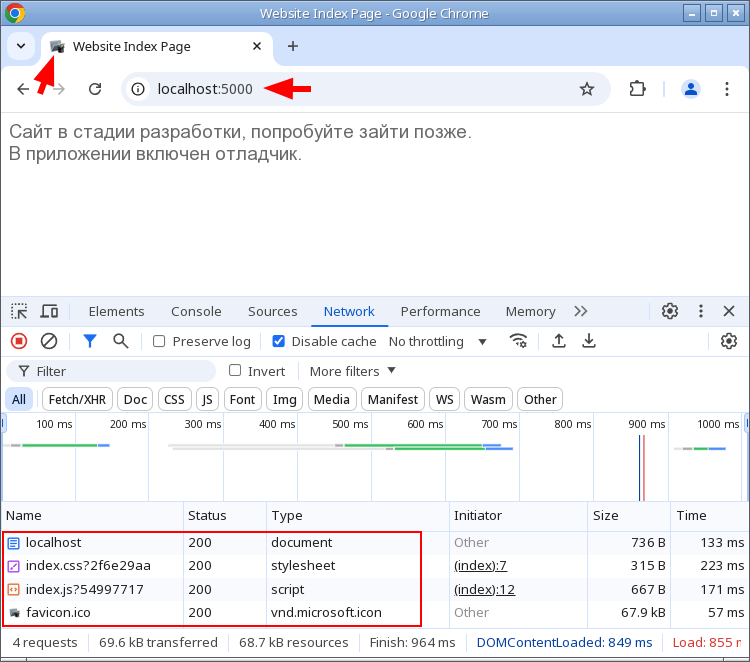Filter requests by Fetch/XHR

click(x=77, y=399)
